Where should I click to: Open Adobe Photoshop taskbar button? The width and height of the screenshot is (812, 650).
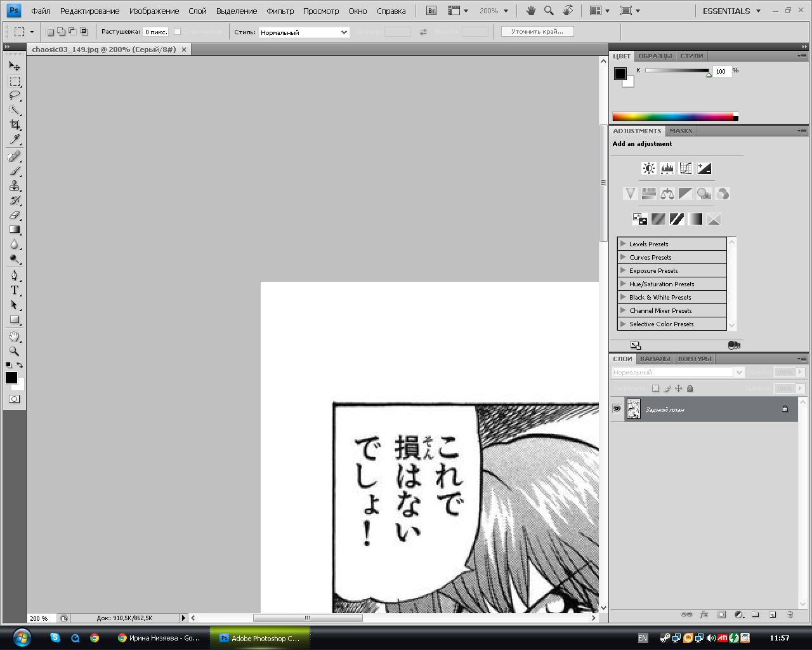[x=259, y=638]
